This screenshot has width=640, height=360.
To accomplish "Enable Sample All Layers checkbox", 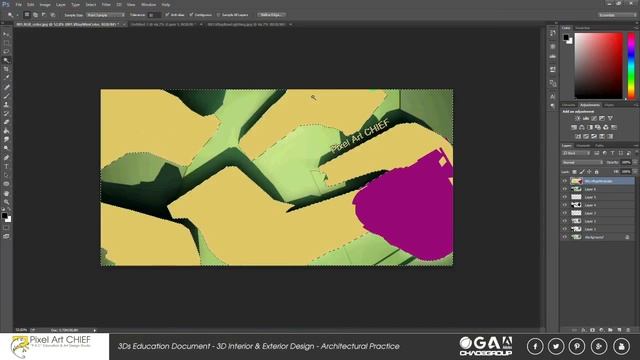I will pyautogui.click(x=218, y=15).
